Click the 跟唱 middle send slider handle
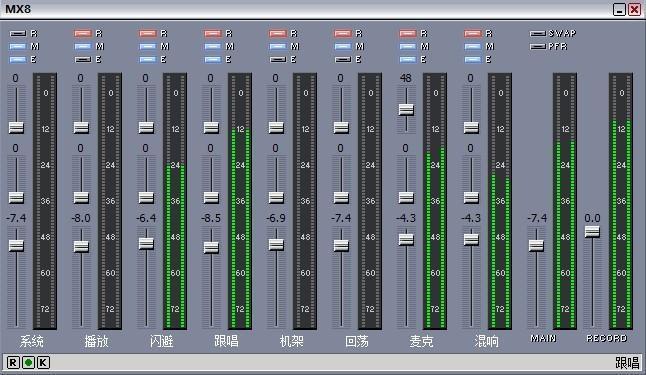Image resolution: width=646 pixels, height=375 pixels. point(211,197)
